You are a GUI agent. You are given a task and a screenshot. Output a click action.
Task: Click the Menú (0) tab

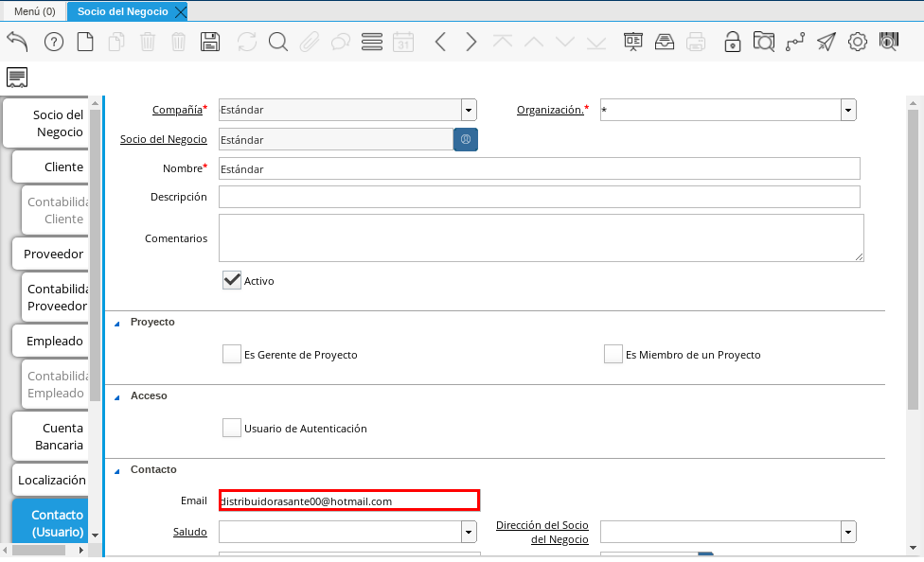click(x=34, y=11)
